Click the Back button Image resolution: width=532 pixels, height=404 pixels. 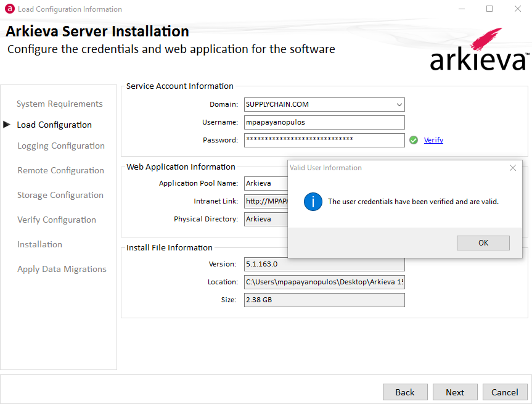(x=405, y=392)
